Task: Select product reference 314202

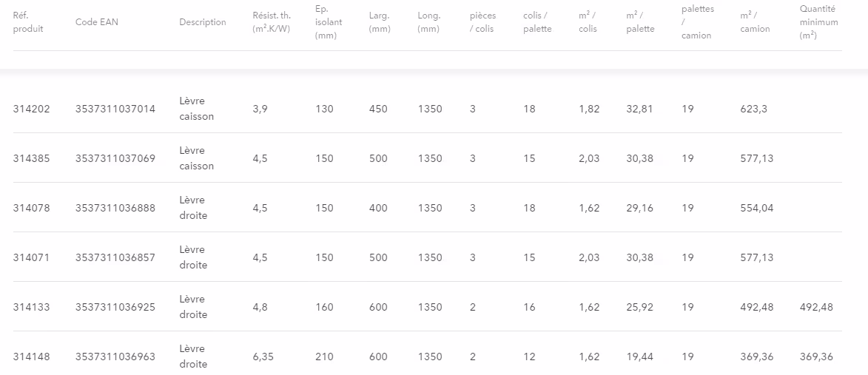Action: point(31,109)
